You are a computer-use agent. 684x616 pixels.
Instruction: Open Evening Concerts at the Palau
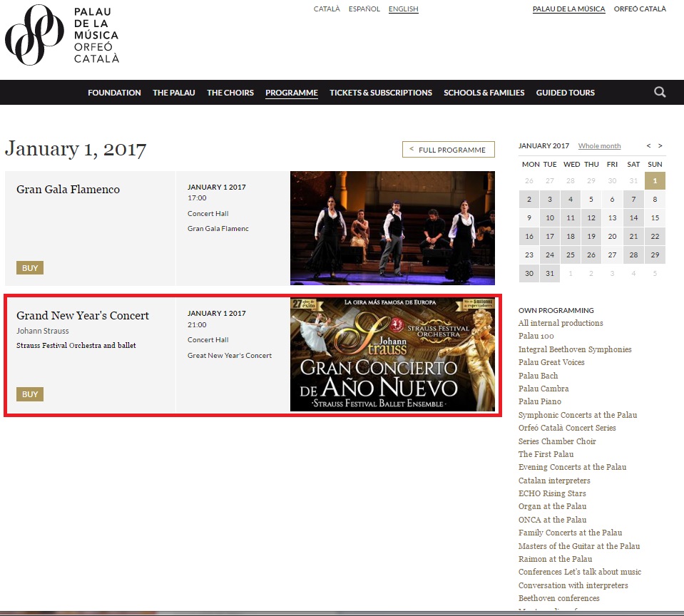tap(572, 467)
